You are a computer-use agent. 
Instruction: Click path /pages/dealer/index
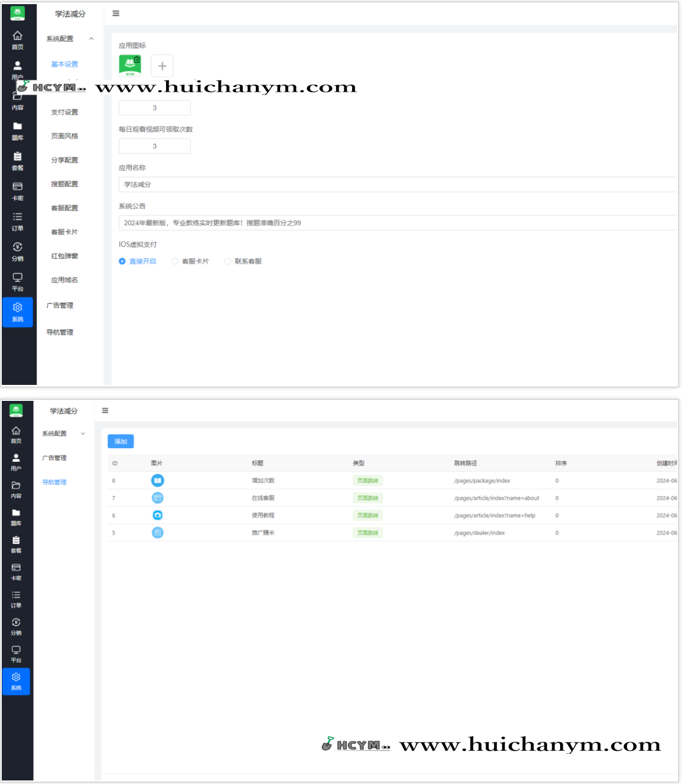tap(479, 533)
